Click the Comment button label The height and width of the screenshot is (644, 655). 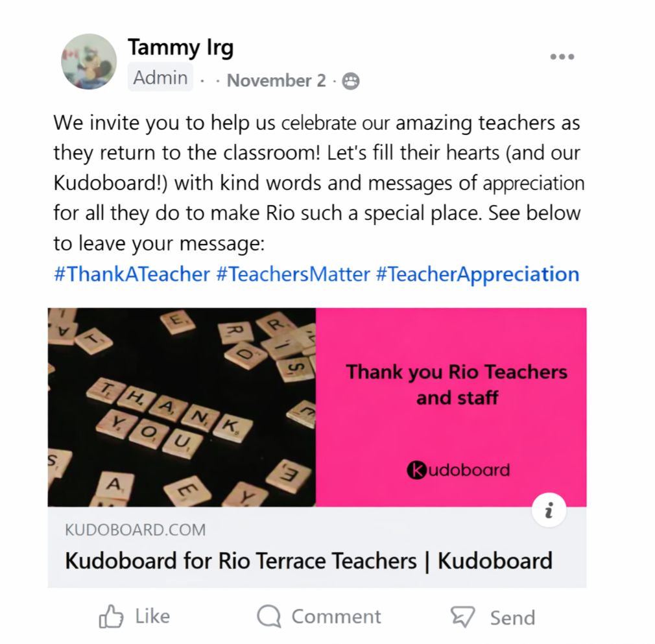pos(337,617)
